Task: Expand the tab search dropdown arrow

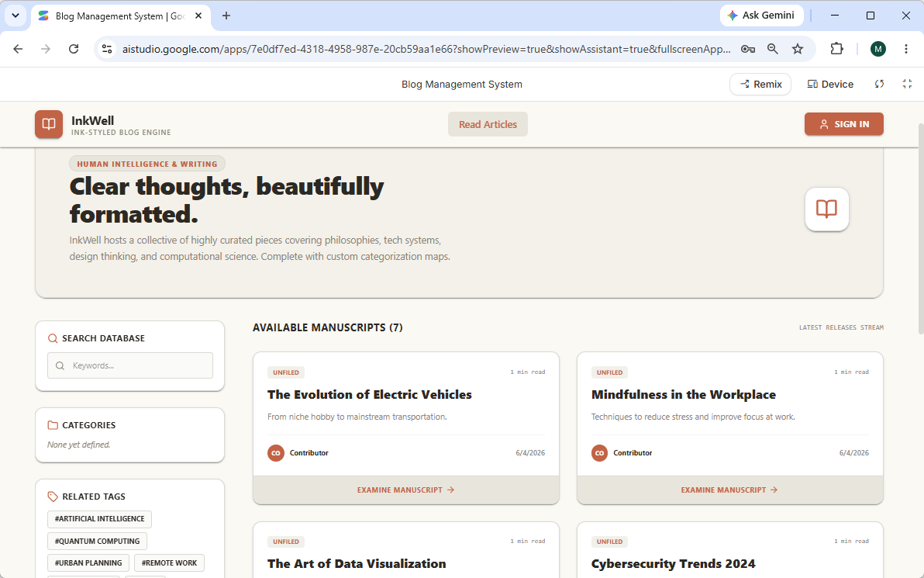Action: [x=16, y=16]
